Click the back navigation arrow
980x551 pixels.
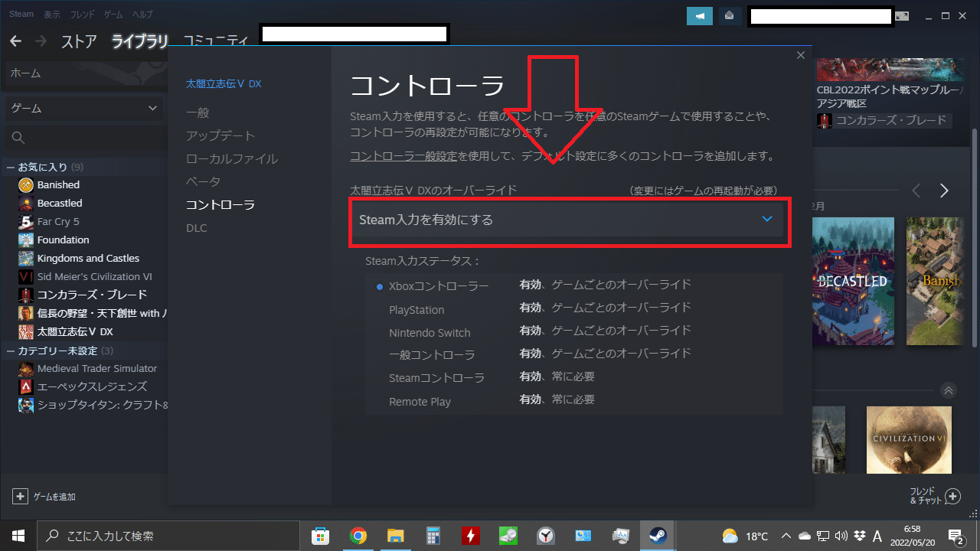coord(15,41)
